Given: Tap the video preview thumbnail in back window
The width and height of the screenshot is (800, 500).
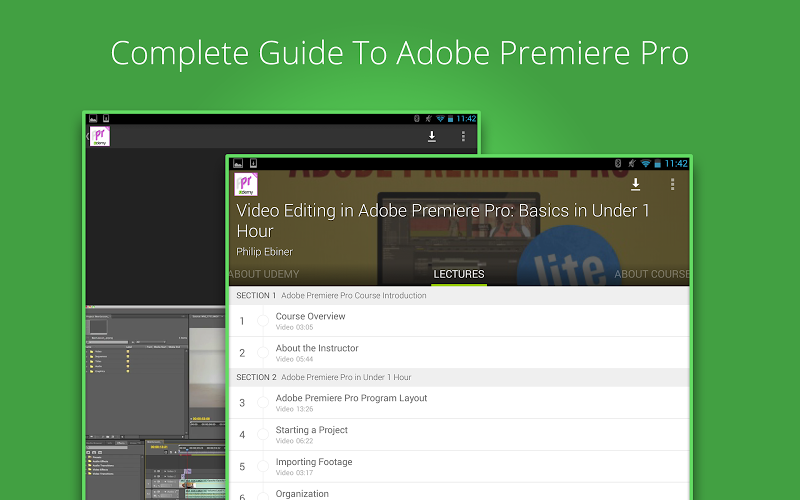Looking at the screenshot, I should pyautogui.click(x=207, y=367).
